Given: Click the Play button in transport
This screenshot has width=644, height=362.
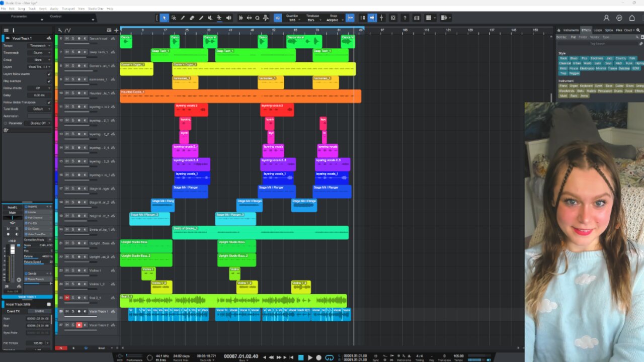Looking at the screenshot, I should 310,357.
